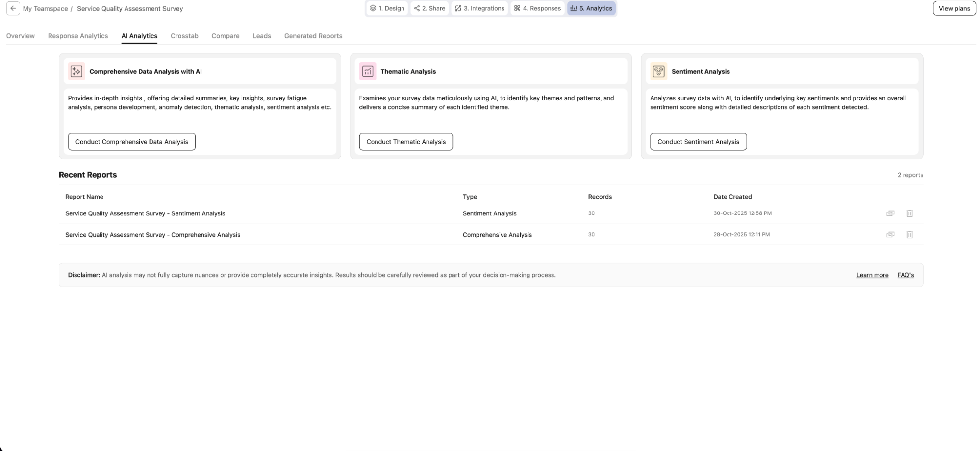
Task: Switch to the Compare tab
Action: (225, 36)
